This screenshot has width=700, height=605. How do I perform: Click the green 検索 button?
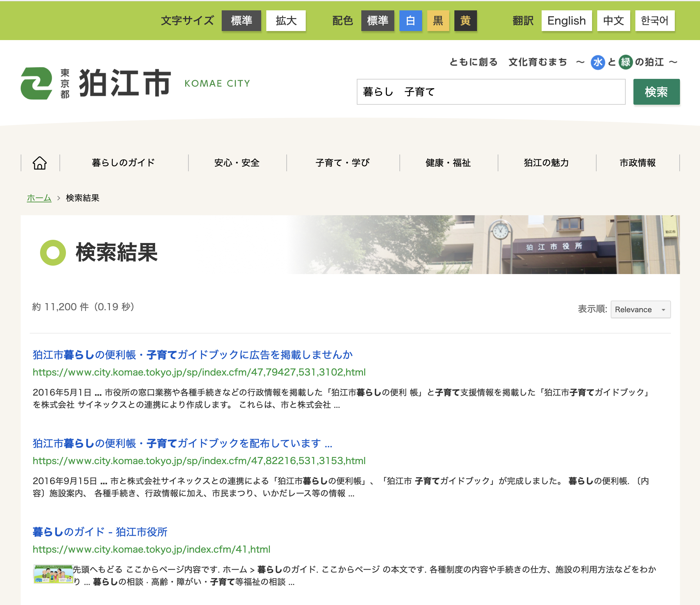coord(656,92)
